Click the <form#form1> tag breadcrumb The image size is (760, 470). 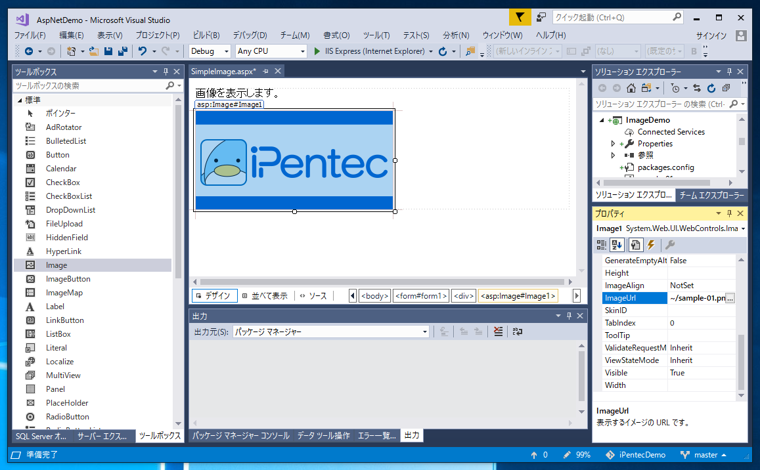tap(421, 296)
